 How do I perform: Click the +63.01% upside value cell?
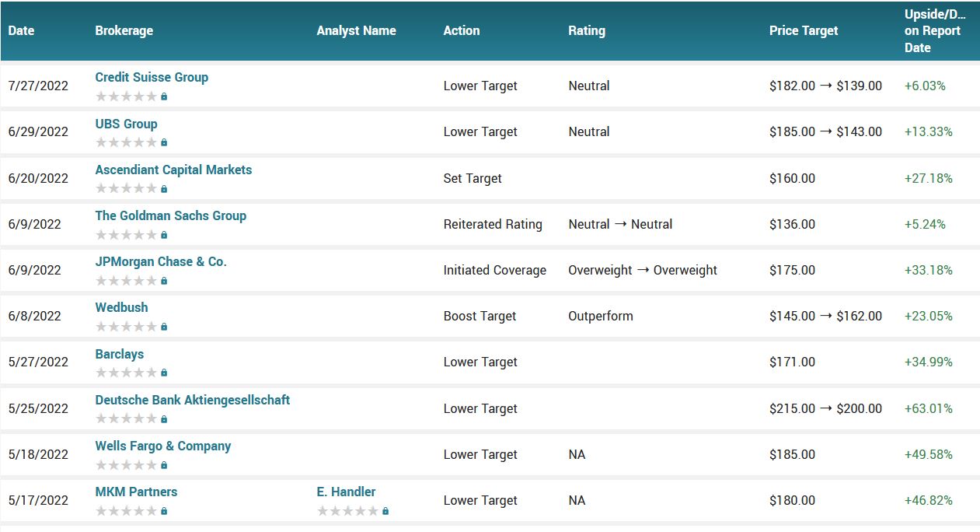click(928, 409)
